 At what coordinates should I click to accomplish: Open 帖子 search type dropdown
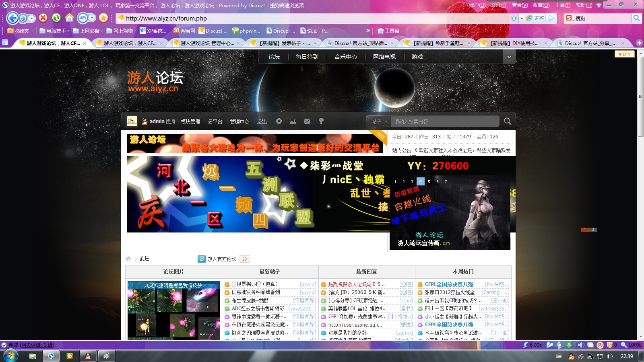point(379,121)
